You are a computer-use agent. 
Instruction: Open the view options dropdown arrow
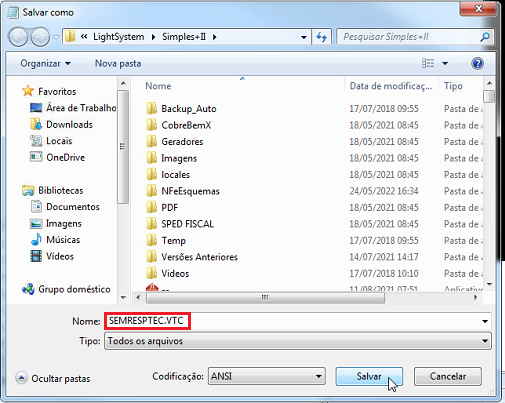[x=445, y=63]
